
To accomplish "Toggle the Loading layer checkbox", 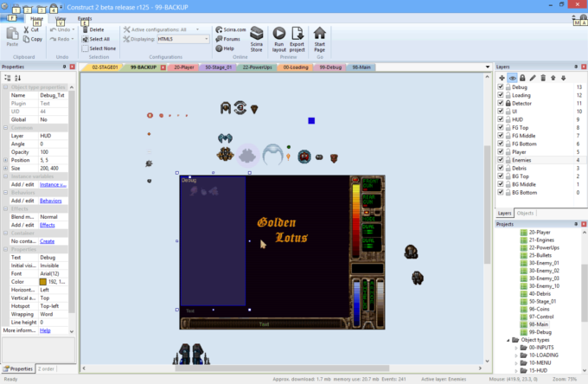I will tap(501, 95).
